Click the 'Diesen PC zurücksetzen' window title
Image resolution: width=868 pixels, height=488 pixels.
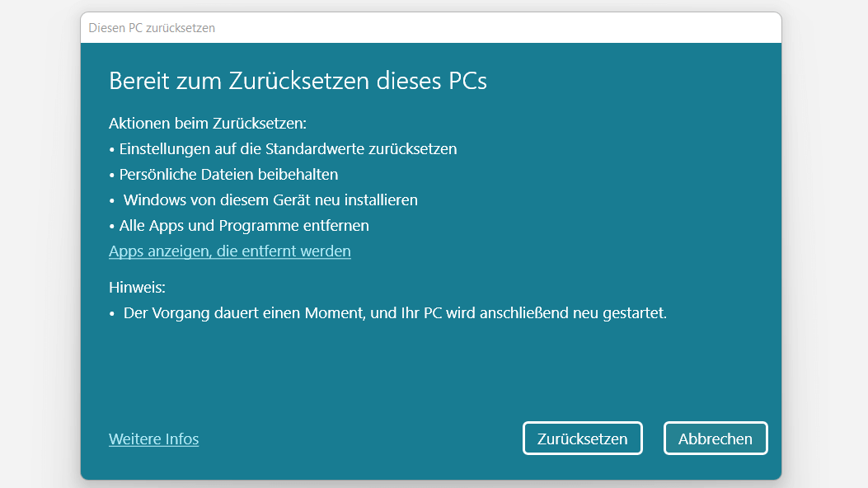[152, 28]
